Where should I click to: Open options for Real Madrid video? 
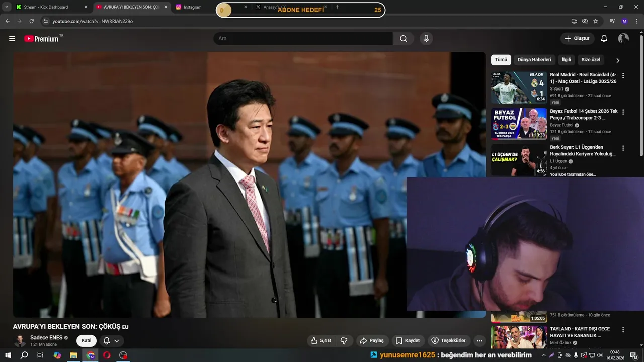pos(623,76)
